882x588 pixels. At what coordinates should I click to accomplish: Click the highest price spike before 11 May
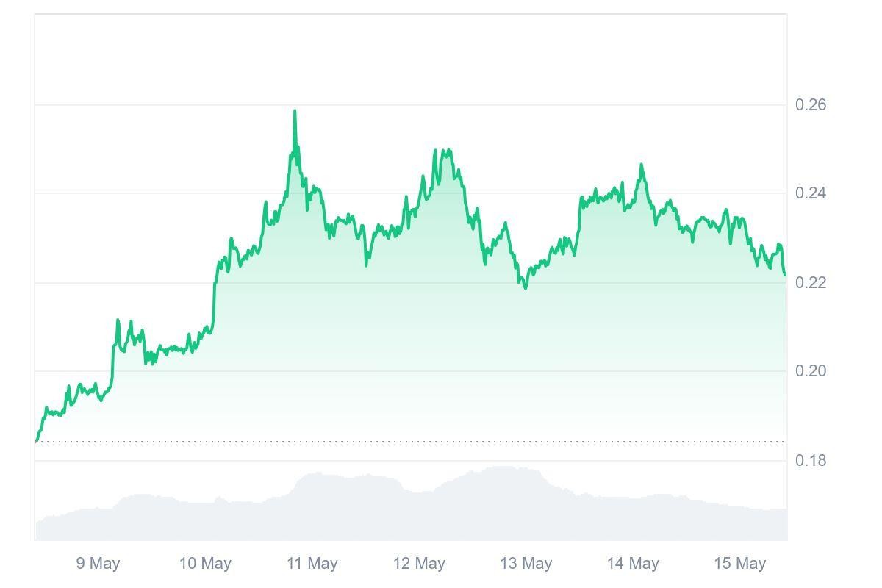click(295, 112)
